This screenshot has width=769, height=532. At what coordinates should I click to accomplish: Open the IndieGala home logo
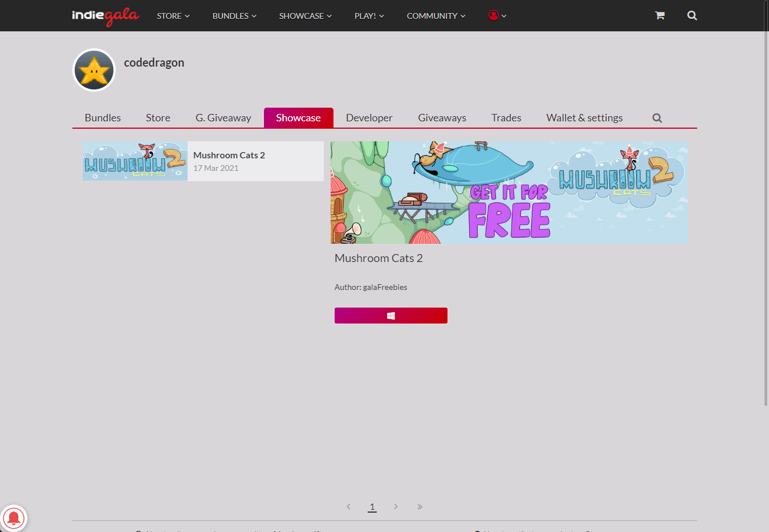point(105,16)
